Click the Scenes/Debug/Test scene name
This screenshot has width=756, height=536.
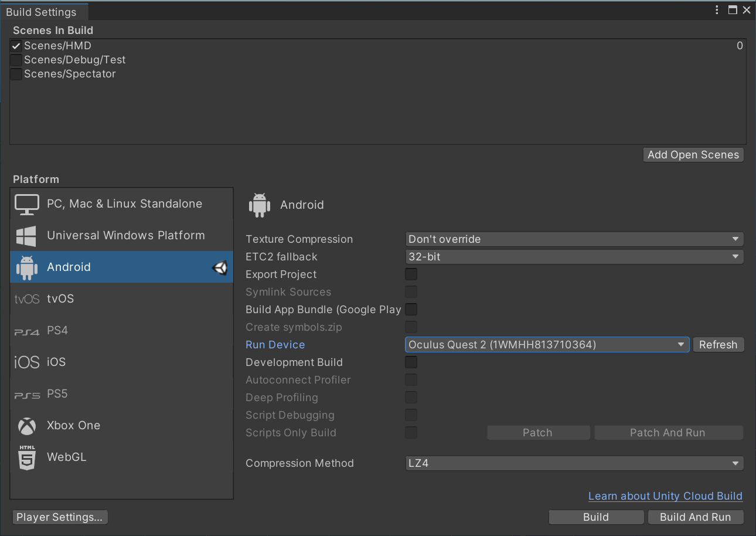point(75,60)
